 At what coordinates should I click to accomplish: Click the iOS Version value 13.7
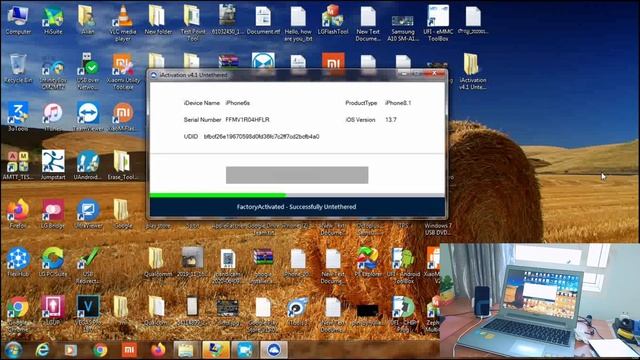[391, 120]
